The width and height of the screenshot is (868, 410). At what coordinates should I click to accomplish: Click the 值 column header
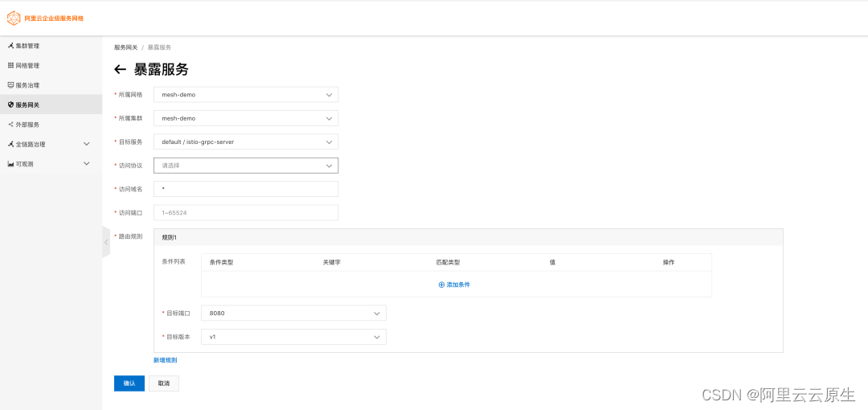pos(552,263)
